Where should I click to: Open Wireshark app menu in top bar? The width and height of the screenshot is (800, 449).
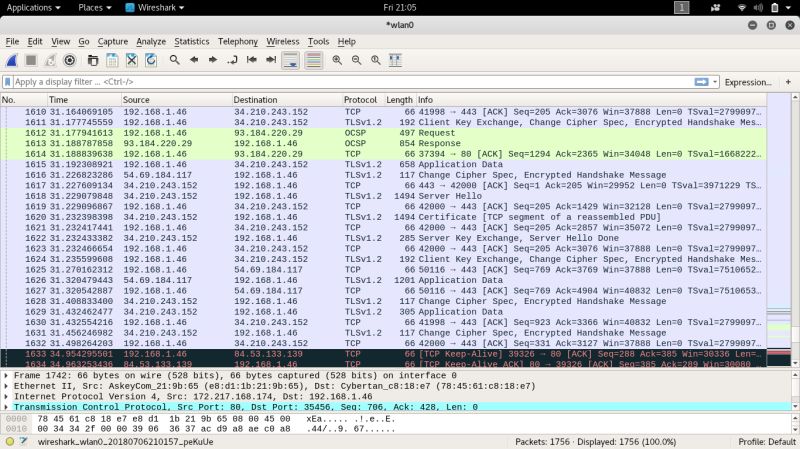pyautogui.click(x=155, y=8)
